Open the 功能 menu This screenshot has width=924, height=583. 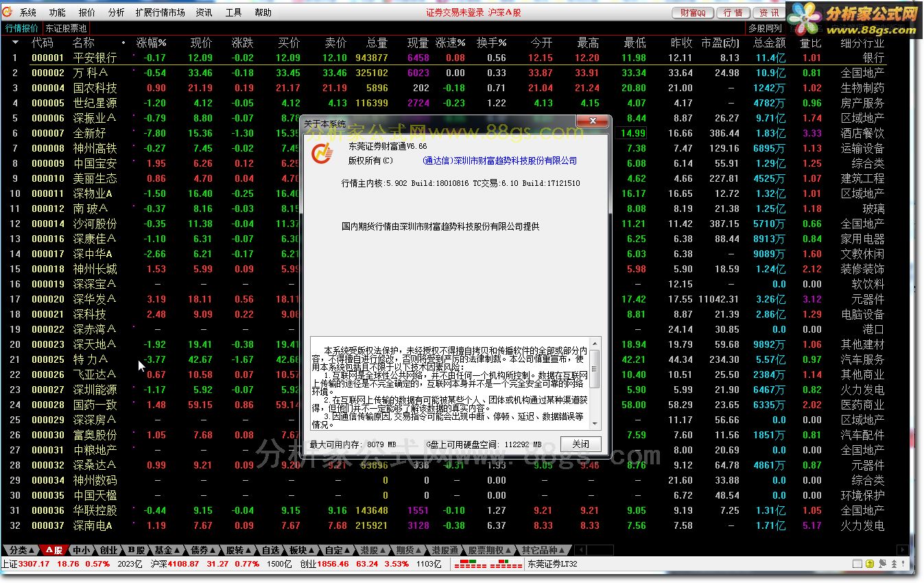pyautogui.click(x=58, y=12)
